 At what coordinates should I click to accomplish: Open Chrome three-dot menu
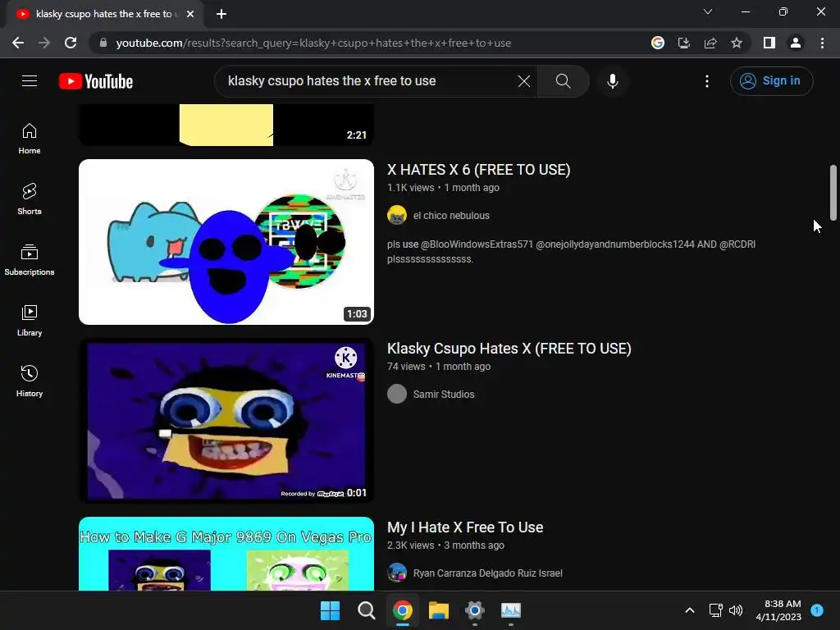822,43
